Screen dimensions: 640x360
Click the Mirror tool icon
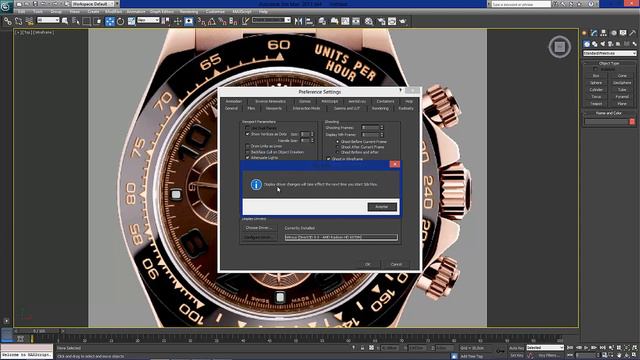(298, 21)
